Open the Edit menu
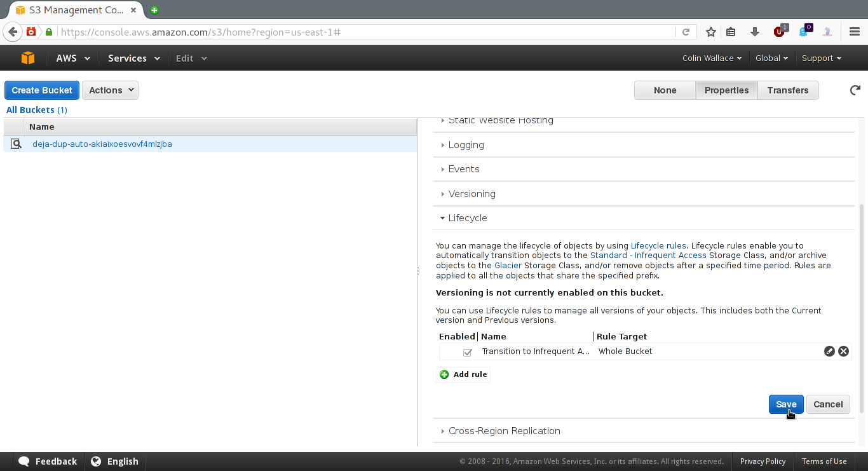Viewport: 868px width, 471px height. (x=191, y=58)
